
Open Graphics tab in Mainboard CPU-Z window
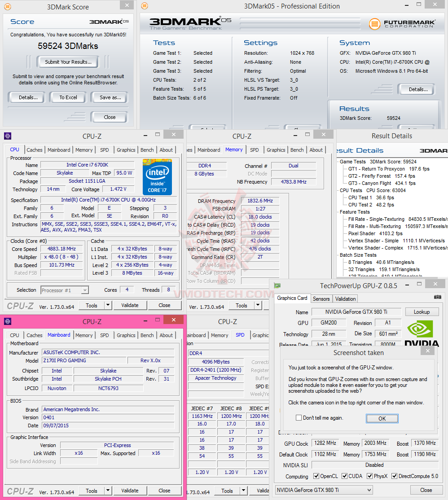126,335
